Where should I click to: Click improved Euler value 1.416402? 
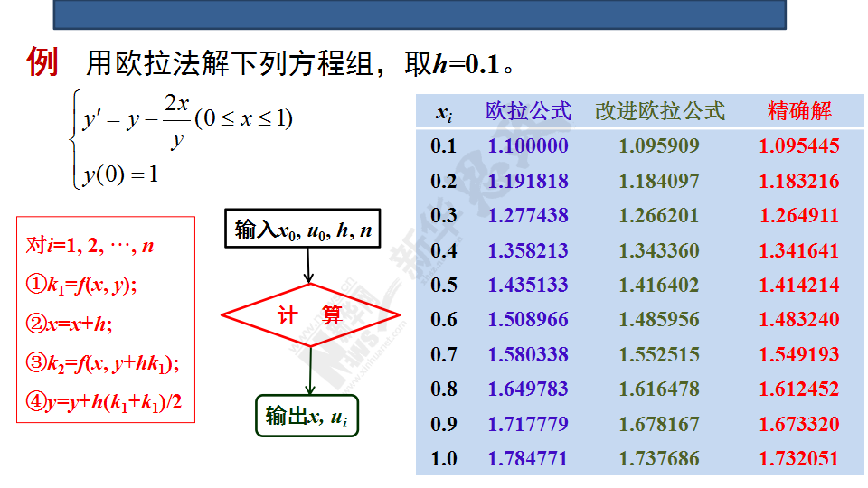(659, 285)
